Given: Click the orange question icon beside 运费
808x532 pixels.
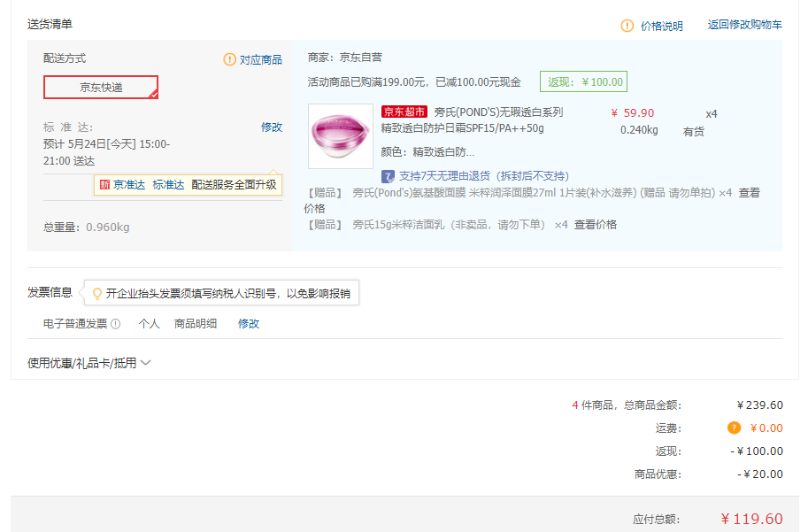Looking at the screenshot, I should pos(734,428).
